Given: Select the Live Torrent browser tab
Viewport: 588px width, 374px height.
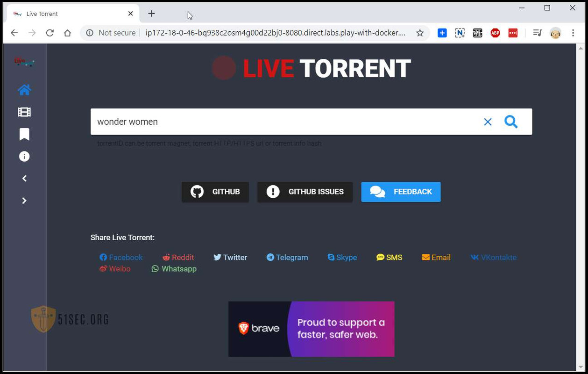Looking at the screenshot, I should pyautogui.click(x=73, y=14).
